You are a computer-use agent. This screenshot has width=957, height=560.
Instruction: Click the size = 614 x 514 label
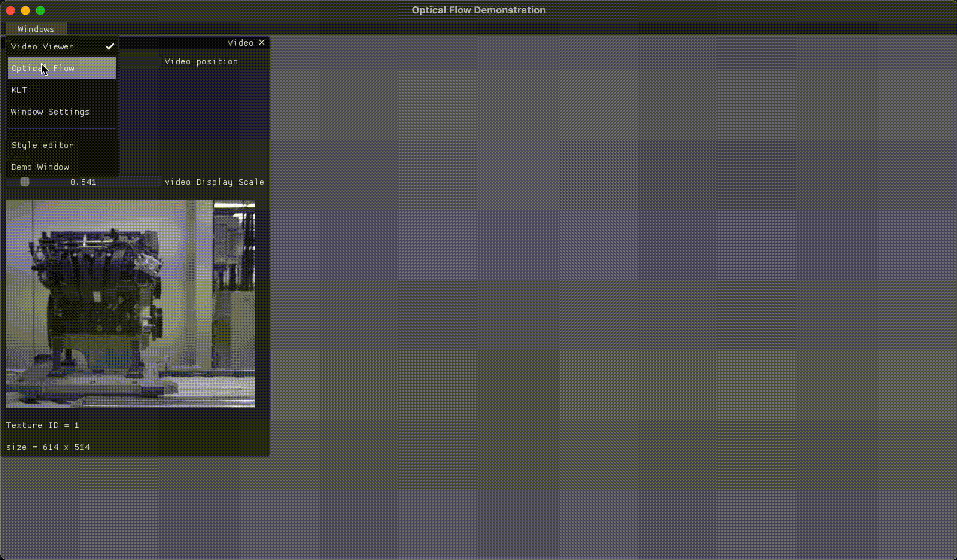(x=48, y=447)
